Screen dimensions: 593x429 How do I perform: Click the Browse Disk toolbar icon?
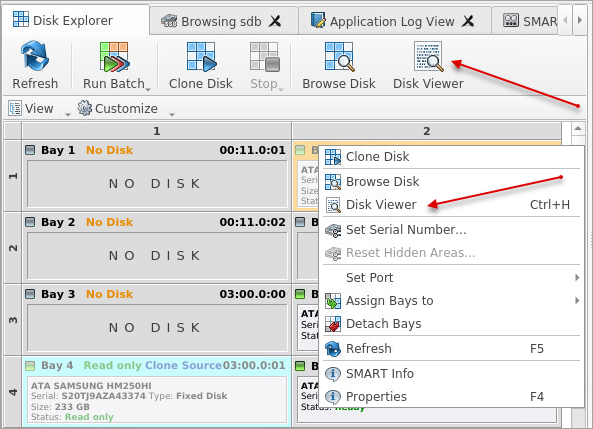[x=339, y=57]
